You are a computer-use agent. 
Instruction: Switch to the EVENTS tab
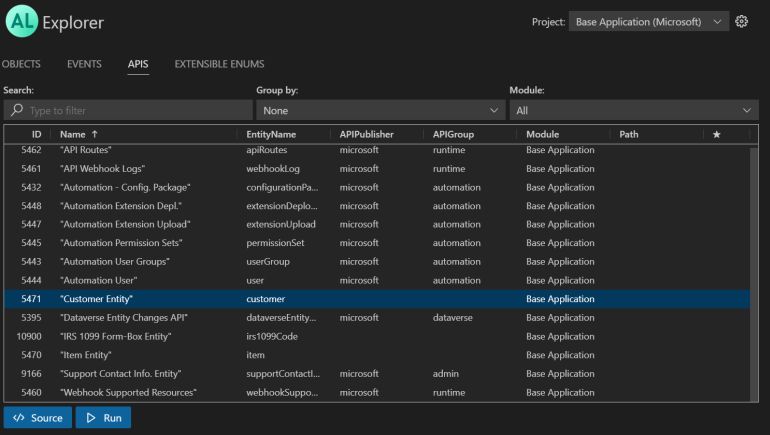click(x=84, y=64)
